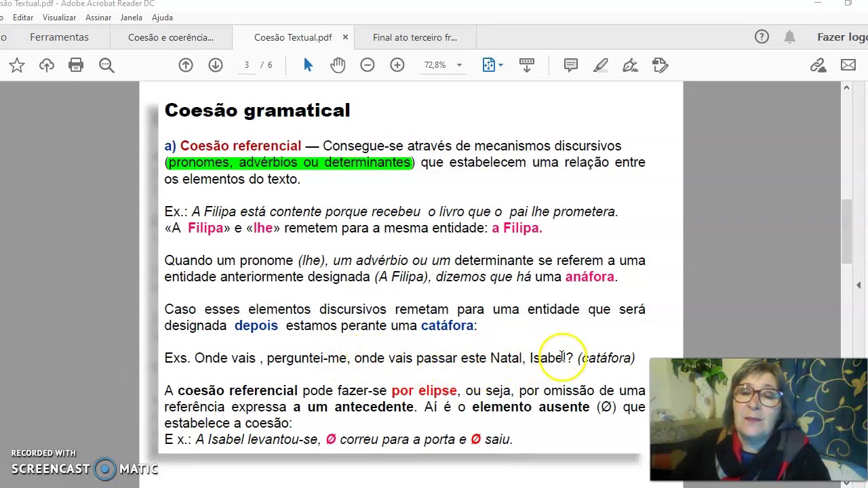This screenshot has width=868, height=488.
Task: Open the notifications bell
Action: pyautogui.click(x=789, y=37)
